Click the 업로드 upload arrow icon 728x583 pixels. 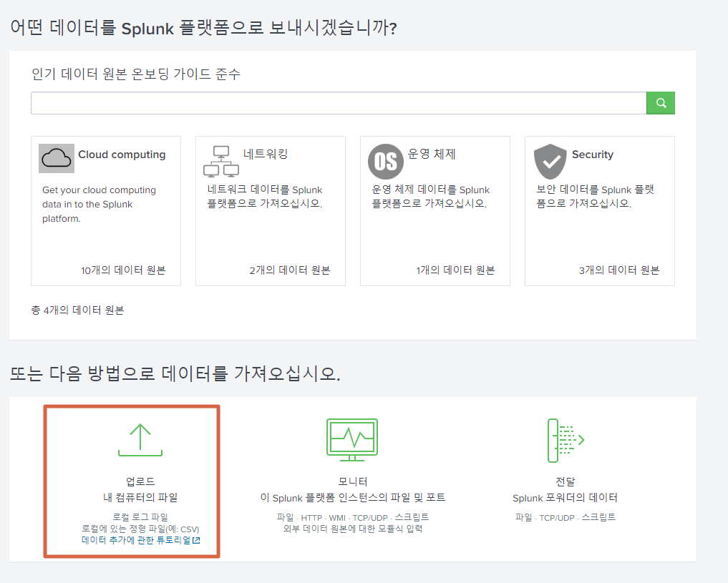point(140,440)
